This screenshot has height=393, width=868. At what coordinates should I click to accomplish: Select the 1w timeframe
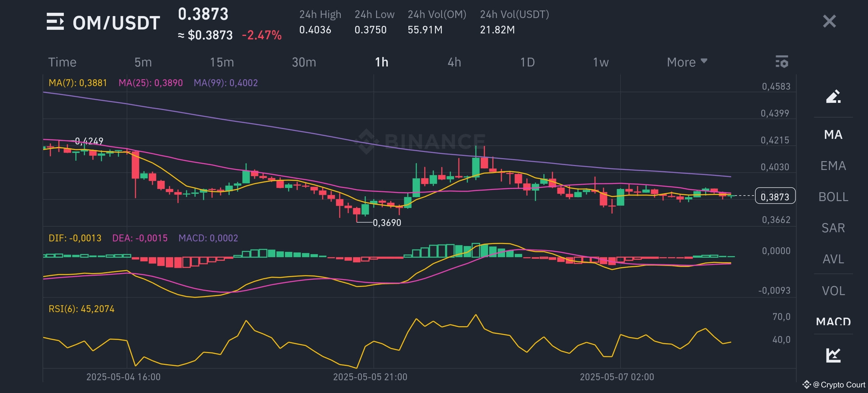click(x=601, y=62)
